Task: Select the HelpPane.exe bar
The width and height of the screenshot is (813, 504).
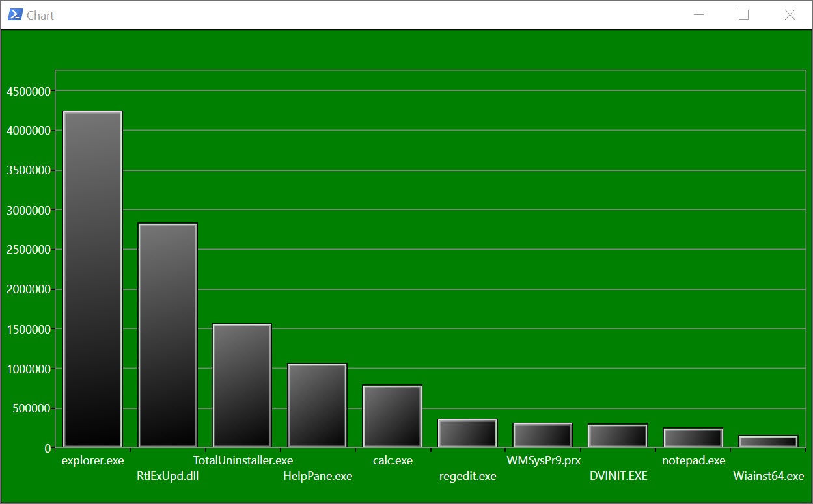Action: click(318, 405)
